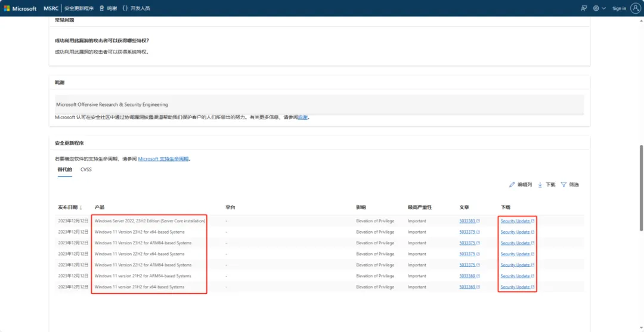Image resolution: width=644 pixels, height=332 pixels.
Task: Open article 5033375 for Windows 11 22H2 x64
Action: tap(469, 254)
